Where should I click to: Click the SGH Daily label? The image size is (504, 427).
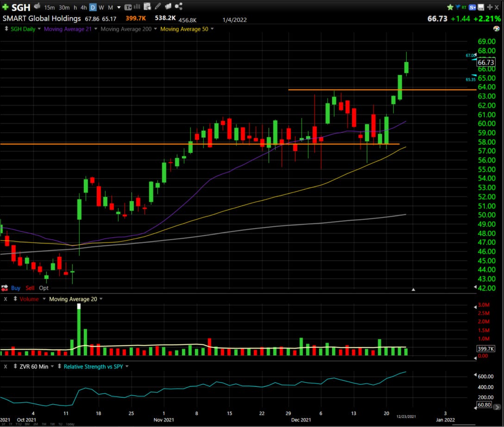pos(23,29)
